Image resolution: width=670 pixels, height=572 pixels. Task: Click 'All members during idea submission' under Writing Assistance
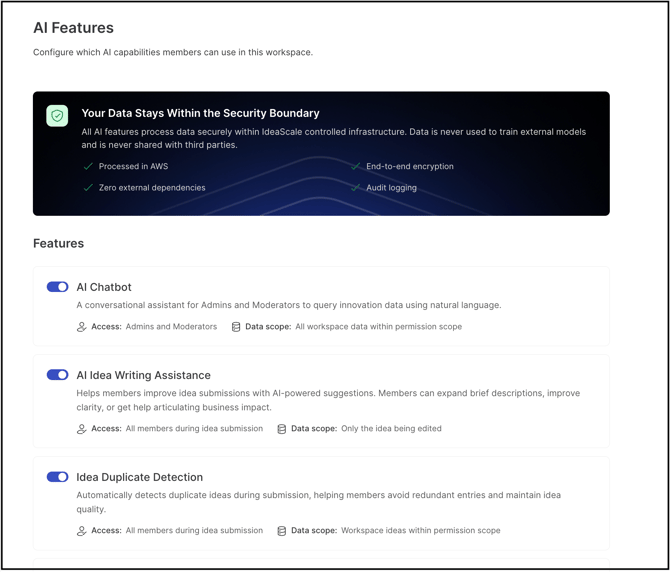(194, 428)
